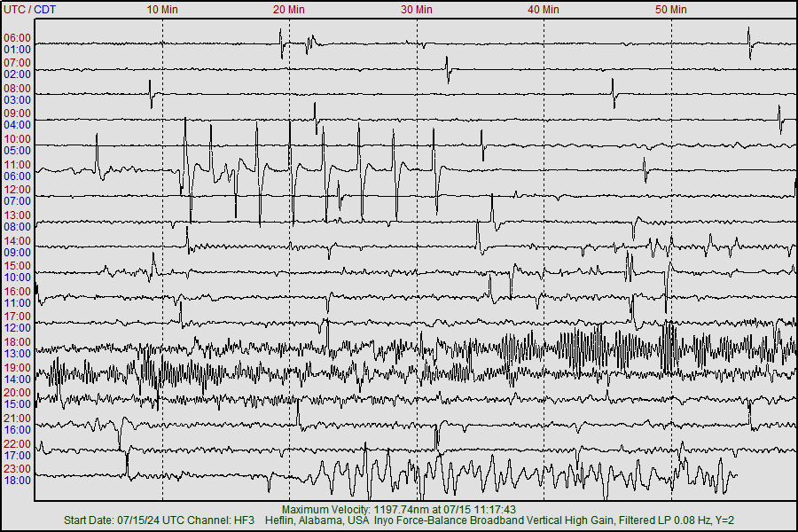The width and height of the screenshot is (798, 532).
Task: Select the 17:00 CDT row label
Action: 18,455
